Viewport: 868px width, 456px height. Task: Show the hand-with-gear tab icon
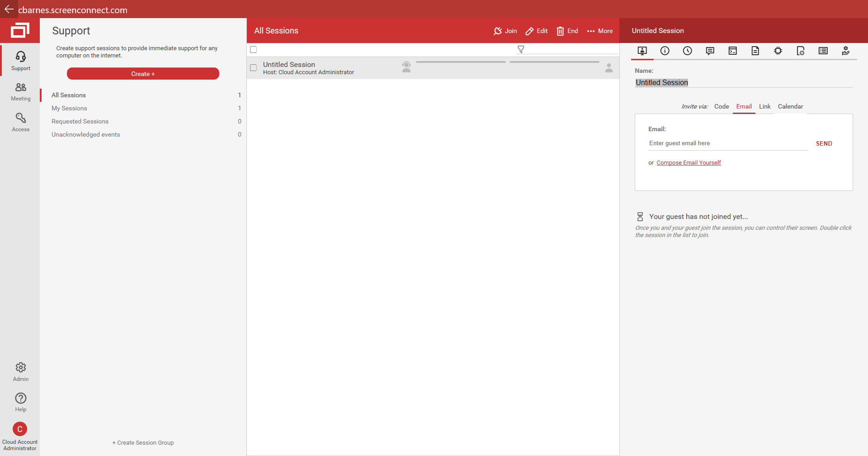click(845, 51)
